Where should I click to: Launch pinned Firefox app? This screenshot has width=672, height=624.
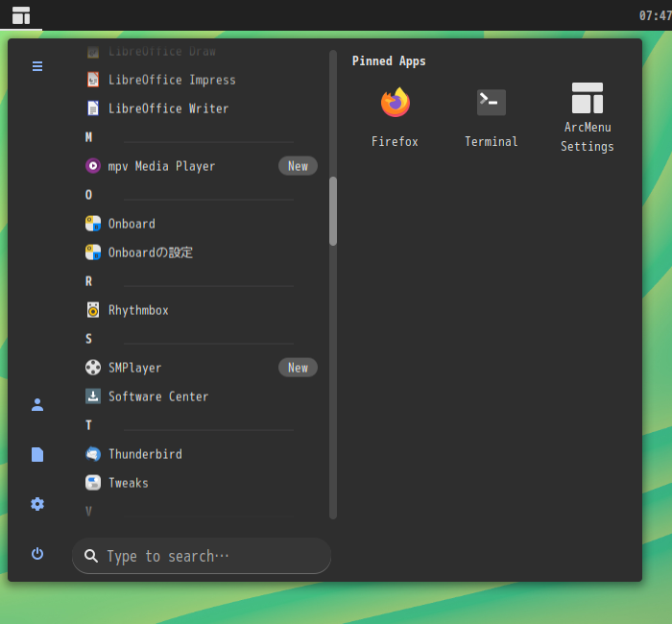pos(396,116)
